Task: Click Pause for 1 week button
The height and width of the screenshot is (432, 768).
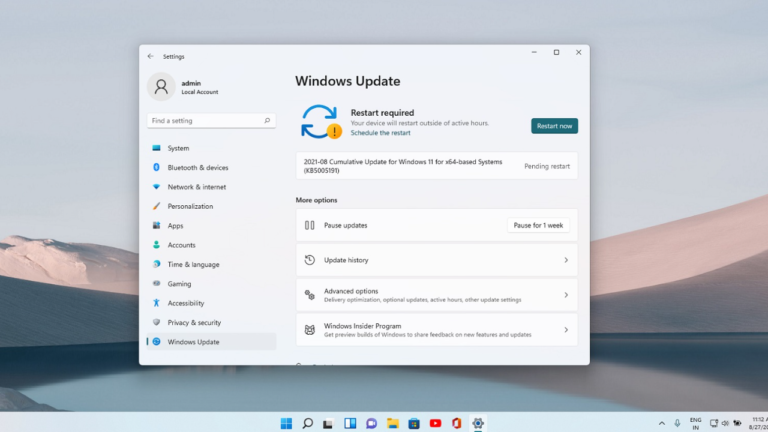Action: (x=538, y=225)
